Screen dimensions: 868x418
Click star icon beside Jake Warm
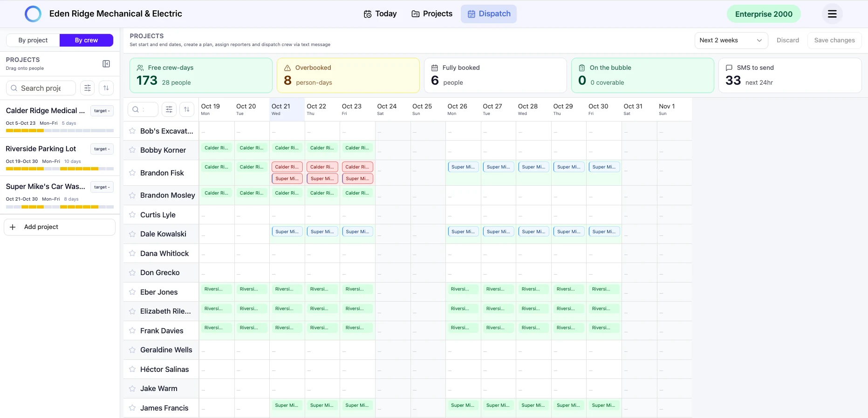[x=132, y=389]
